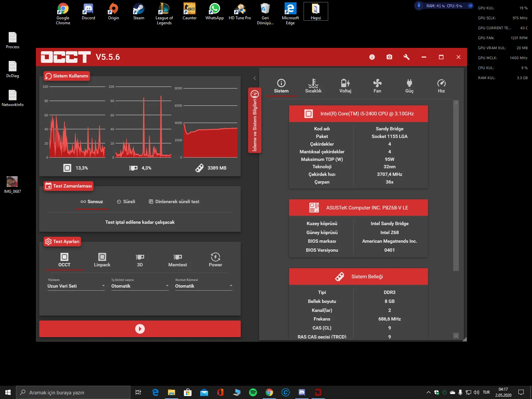Click the scroll up arrow in system info panel
532x399 pixels.
point(456,103)
